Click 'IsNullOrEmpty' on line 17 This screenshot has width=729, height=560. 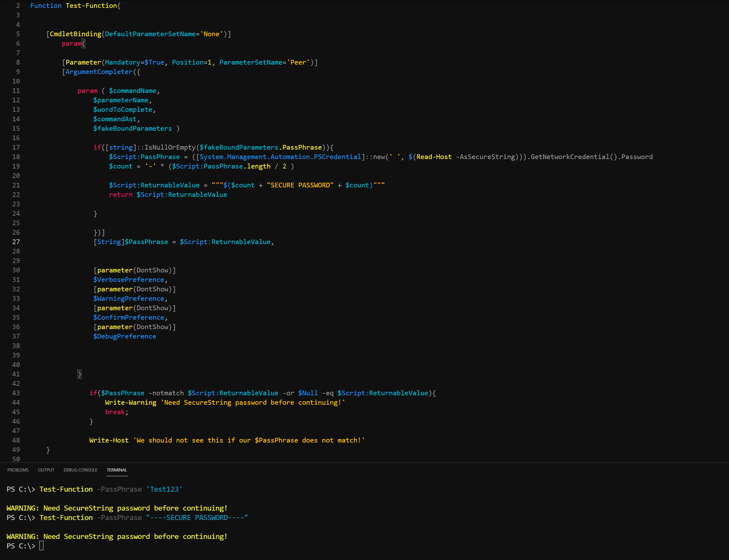coord(170,147)
